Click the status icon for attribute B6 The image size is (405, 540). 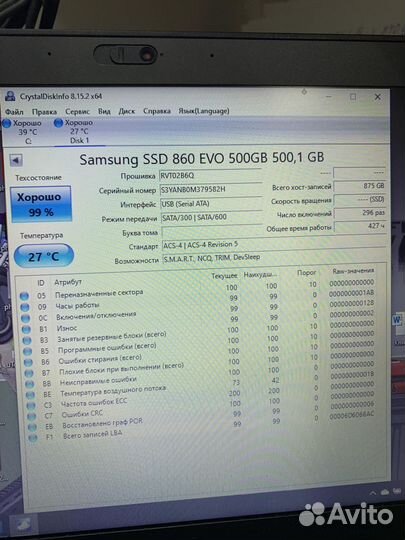tap(28, 362)
